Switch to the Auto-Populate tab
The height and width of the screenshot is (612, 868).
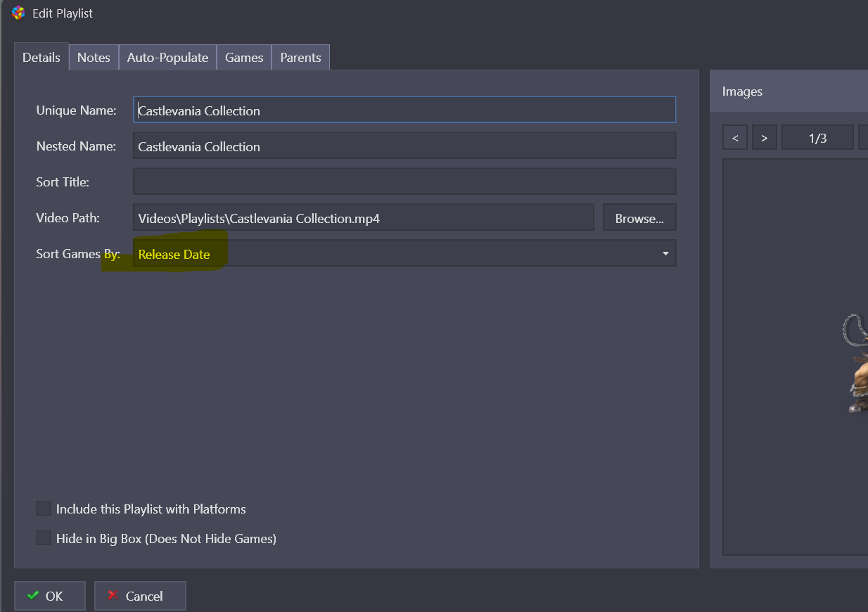click(167, 58)
